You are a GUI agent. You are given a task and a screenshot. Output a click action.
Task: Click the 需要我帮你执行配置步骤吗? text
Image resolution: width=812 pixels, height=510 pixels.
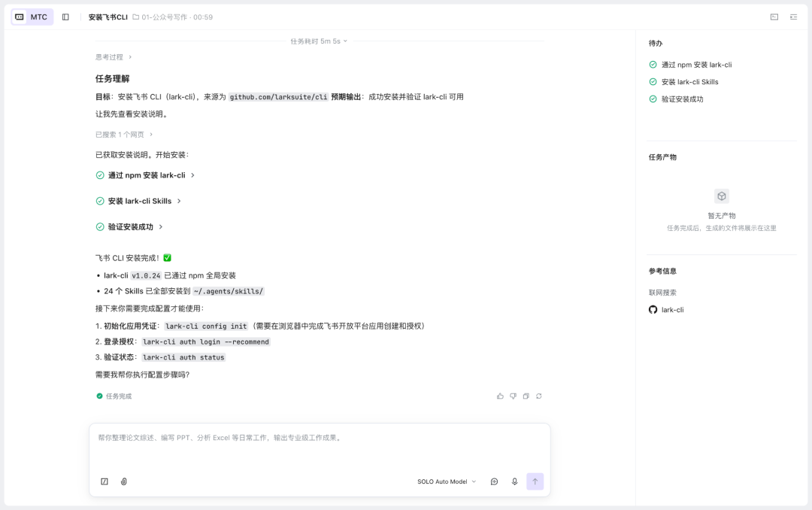tap(142, 375)
